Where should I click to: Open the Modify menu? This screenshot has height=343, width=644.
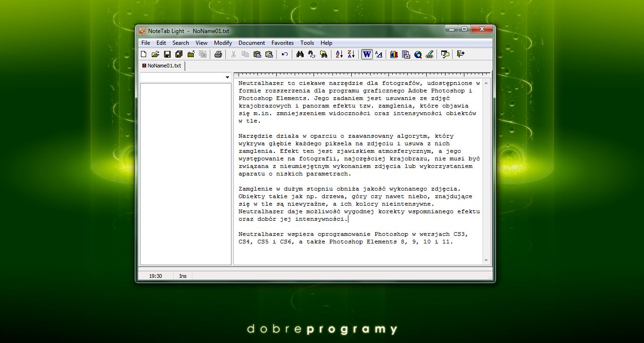point(223,42)
